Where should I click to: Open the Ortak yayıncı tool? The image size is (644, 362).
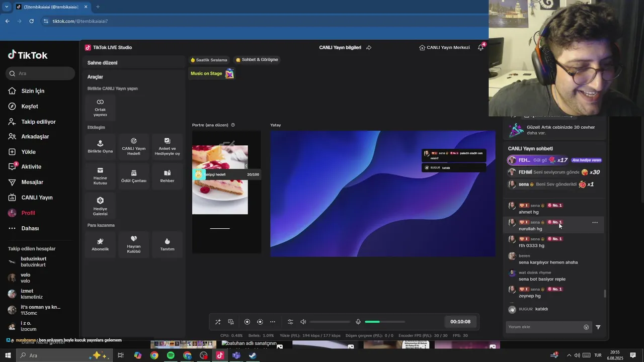click(x=100, y=107)
